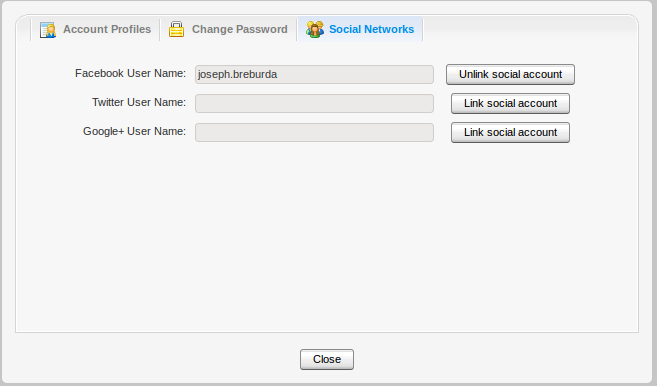The image size is (657, 386).
Task: Click the Change Password padlock icon
Action: click(x=176, y=29)
